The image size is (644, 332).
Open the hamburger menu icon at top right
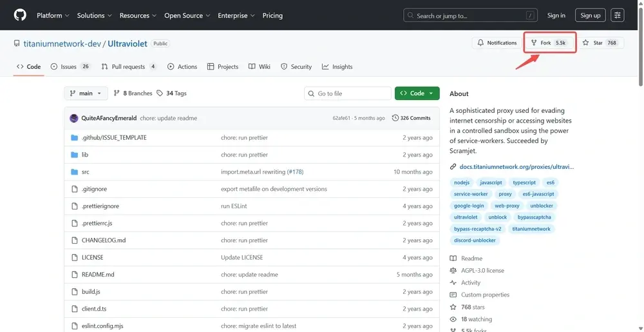point(617,15)
